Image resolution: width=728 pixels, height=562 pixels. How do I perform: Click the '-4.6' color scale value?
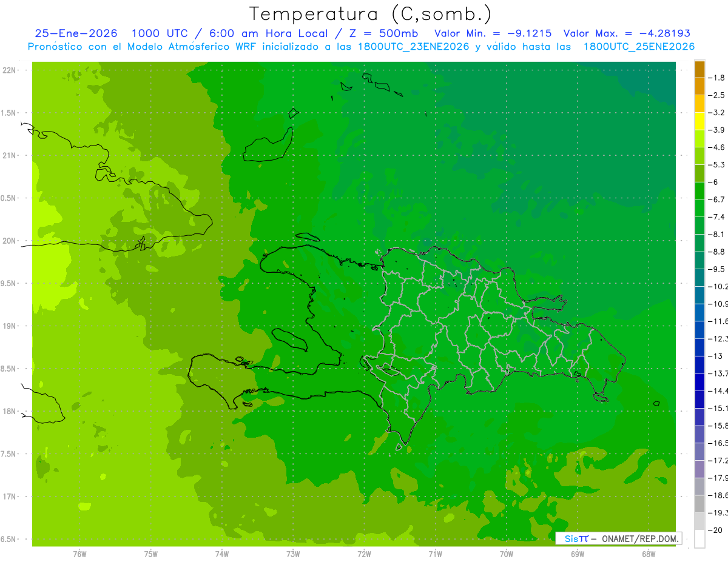pyautogui.click(x=717, y=147)
